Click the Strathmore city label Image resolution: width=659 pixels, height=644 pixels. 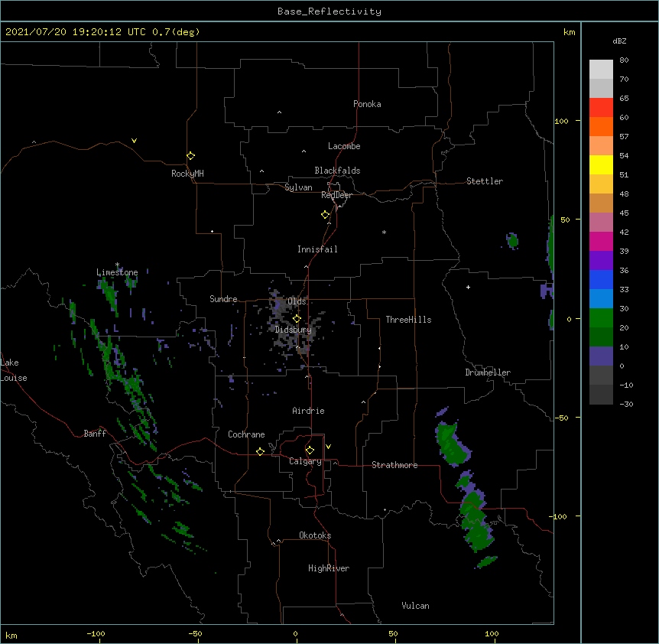pos(394,465)
